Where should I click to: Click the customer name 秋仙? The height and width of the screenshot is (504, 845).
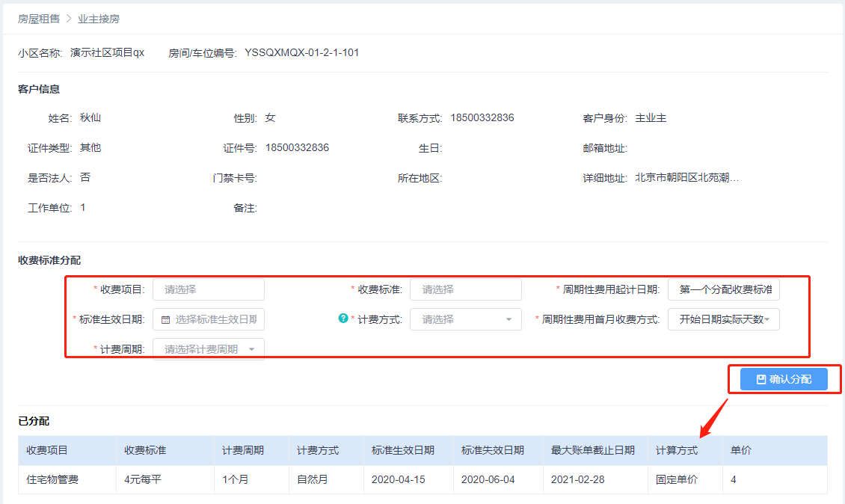click(x=90, y=117)
